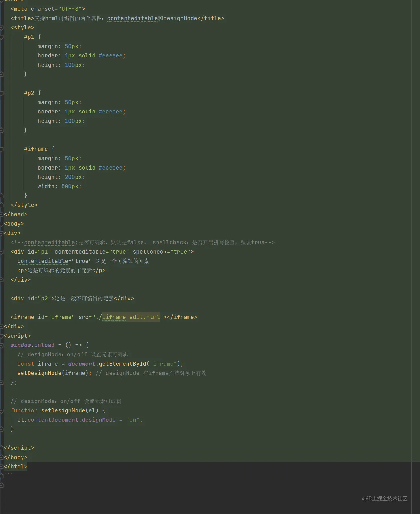Click the closing </style> tag
Viewport: 420px width, 514px height.
[x=24, y=205]
